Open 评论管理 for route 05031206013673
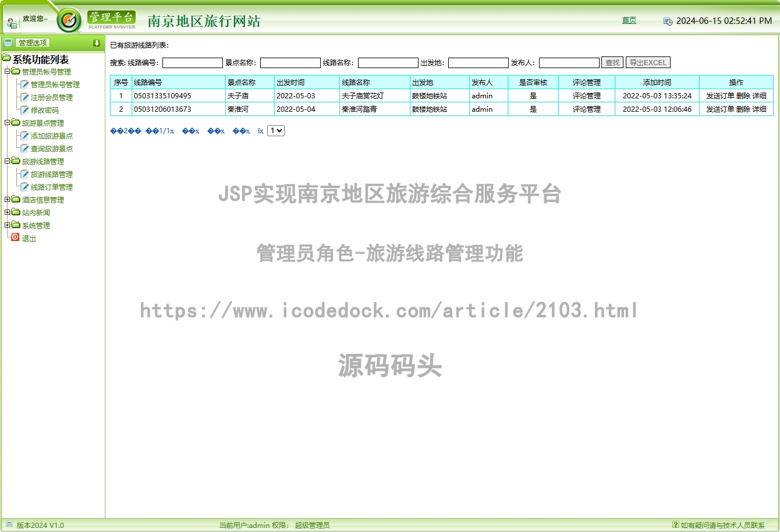 coord(586,109)
